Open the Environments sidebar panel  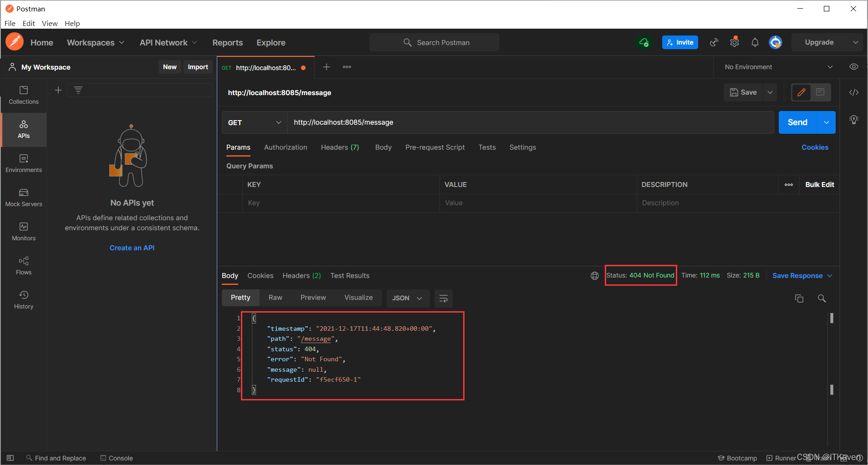[24, 163]
